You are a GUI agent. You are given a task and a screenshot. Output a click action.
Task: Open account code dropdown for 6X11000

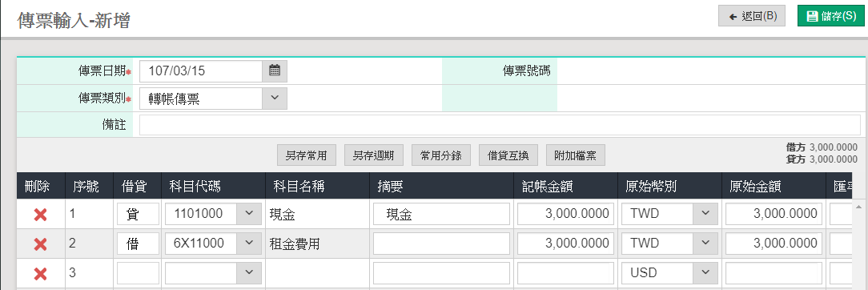(249, 243)
